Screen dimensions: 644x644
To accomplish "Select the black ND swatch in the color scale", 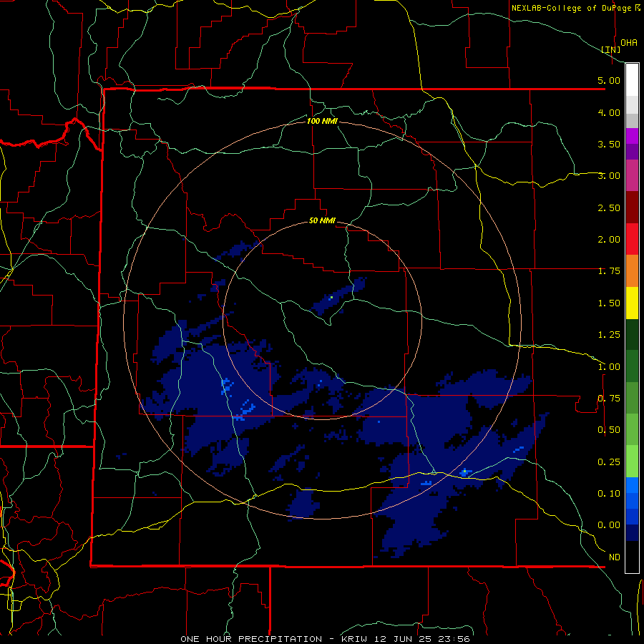I will click(x=632, y=557).
